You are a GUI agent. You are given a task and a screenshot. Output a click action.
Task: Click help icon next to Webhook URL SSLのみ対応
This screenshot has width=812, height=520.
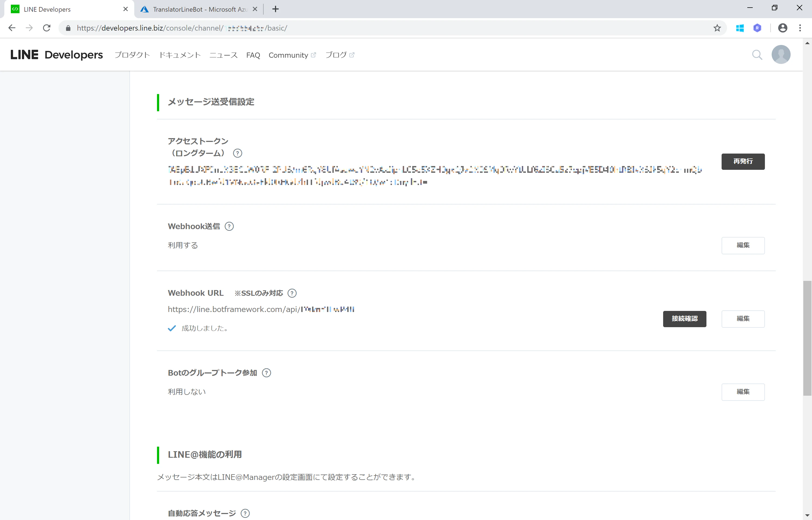click(x=292, y=293)
